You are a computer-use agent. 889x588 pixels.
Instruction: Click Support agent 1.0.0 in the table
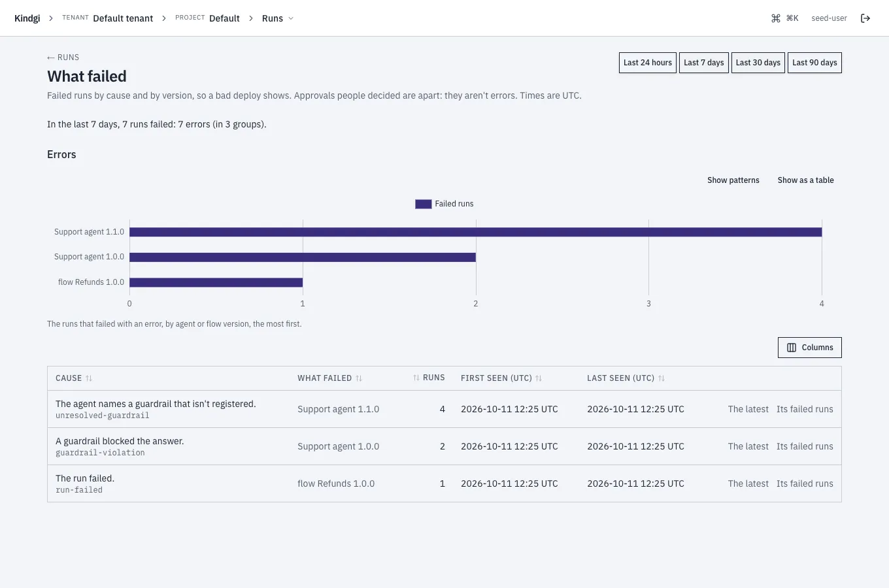tap(338, 446)
